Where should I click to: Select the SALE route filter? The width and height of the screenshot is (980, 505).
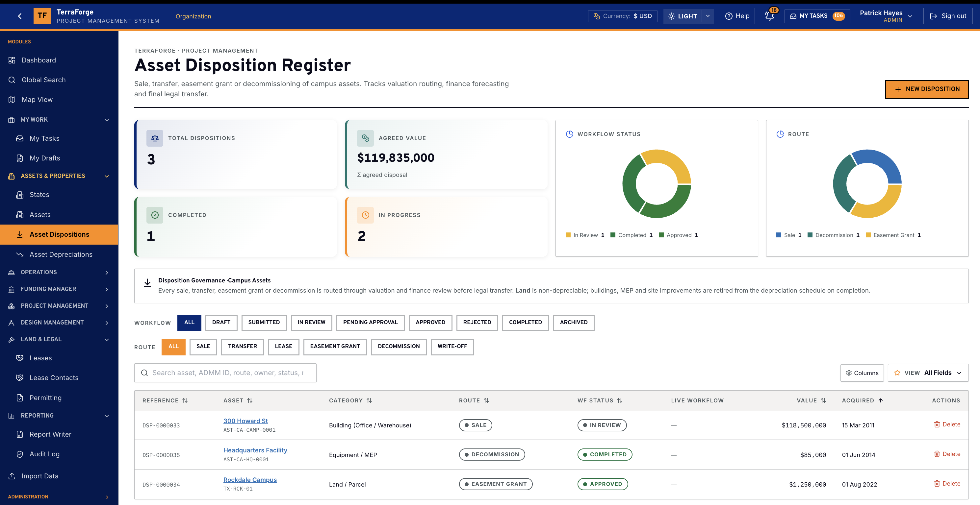[x=203, y=347]
